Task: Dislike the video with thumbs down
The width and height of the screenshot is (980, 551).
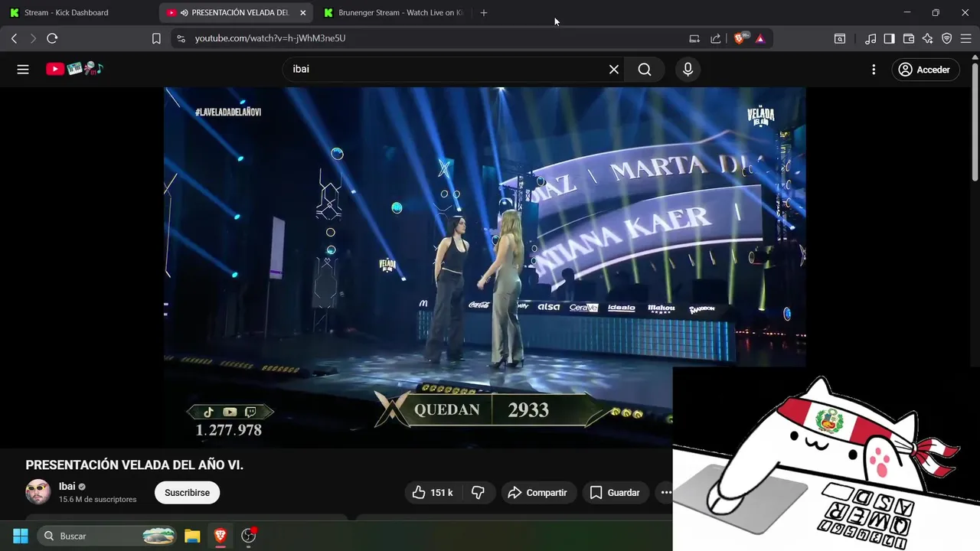Action: coord(479,493)
